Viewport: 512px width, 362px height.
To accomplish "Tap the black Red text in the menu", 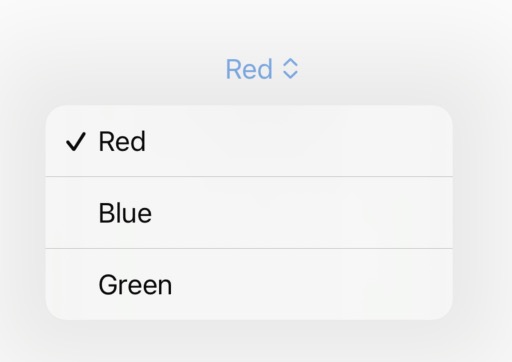I will click(x=122, y=141).
